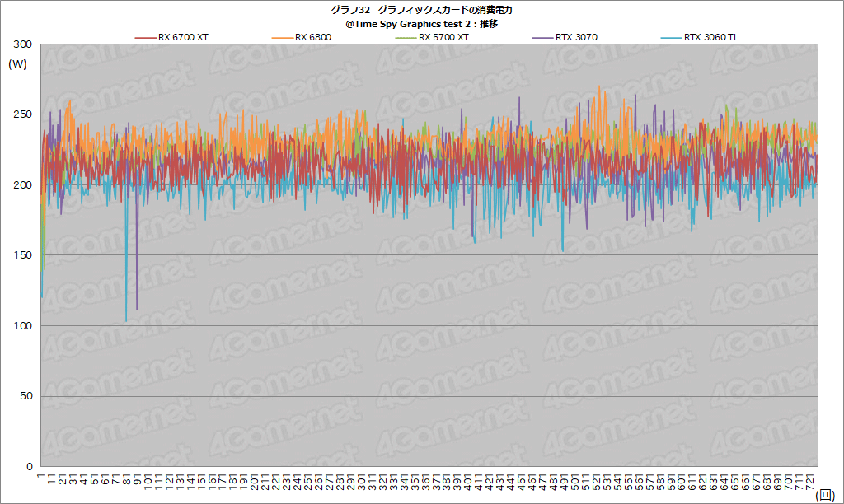The height and width of the screenshot is (504, 844).
Task: Click the red RX 6700 XT legend line
Action: click(145, 38)
